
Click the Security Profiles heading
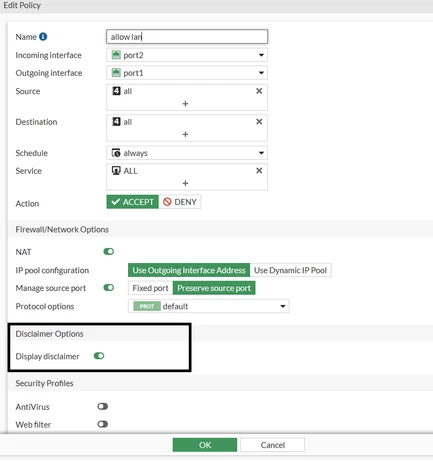44,383
